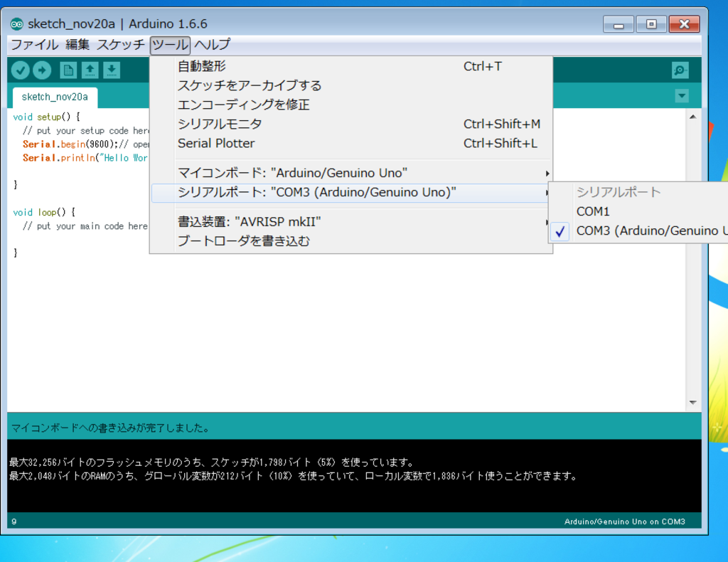Open the ヘルプ menu

click(212, 45)
